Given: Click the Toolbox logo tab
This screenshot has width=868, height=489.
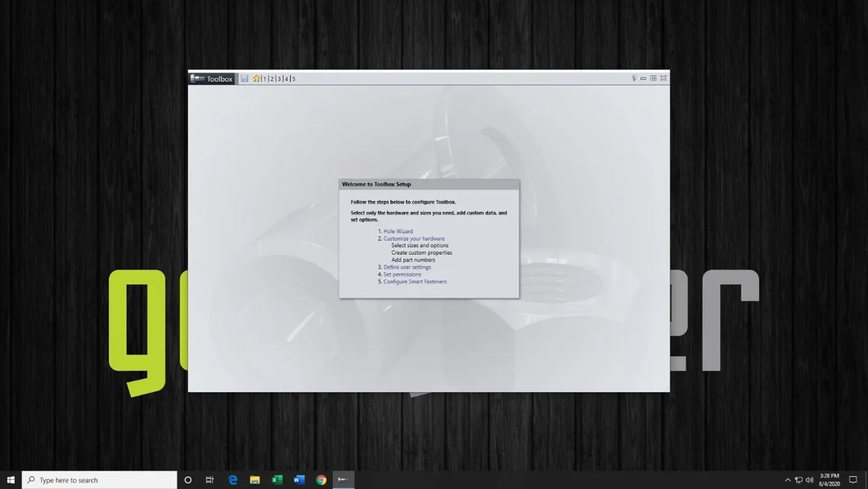Looking at the screenshot, I should pos(211,79).
